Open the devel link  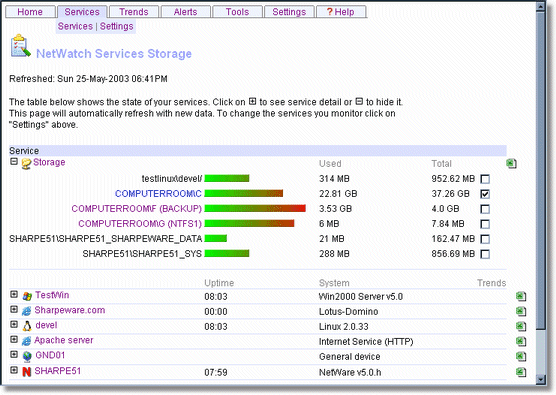pyautogui.click(x=46, y=325)
